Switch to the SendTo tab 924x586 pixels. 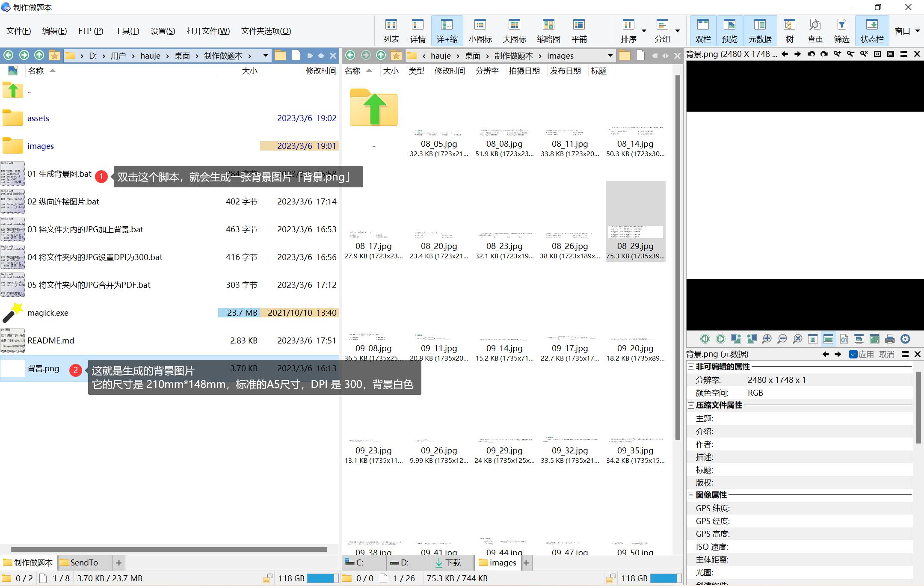pyautogui.click(x=84, y=562)
